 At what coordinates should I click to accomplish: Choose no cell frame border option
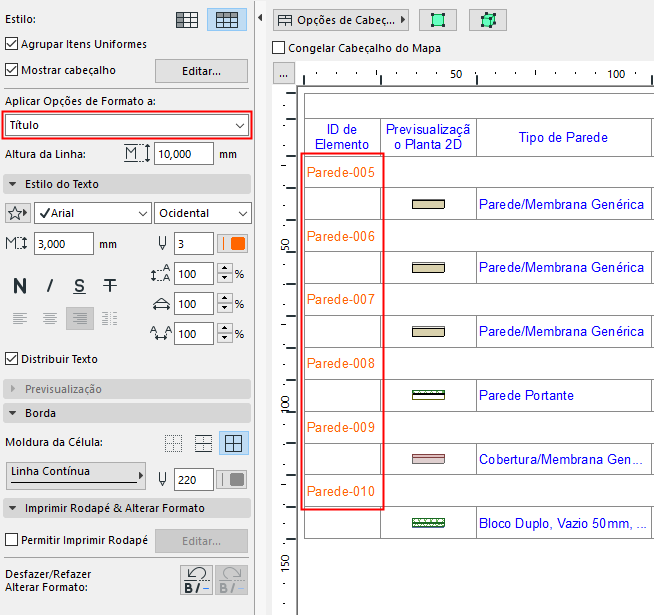[x=174, y=443]
